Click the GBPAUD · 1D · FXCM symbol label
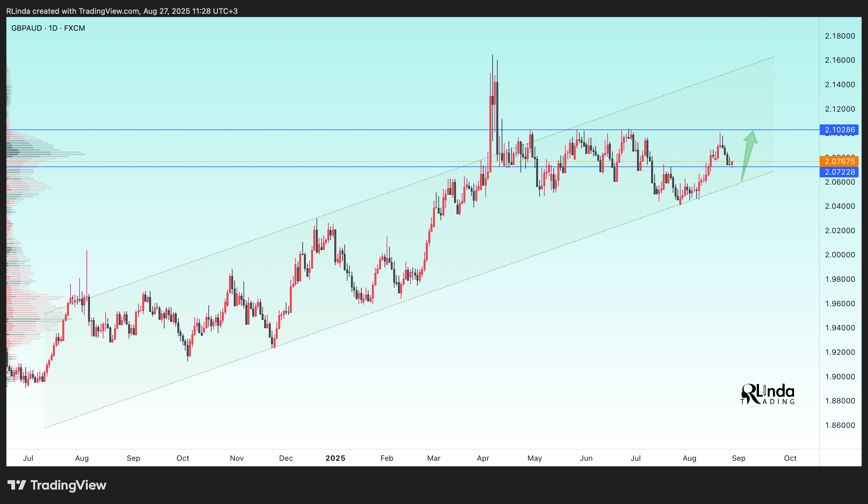The image size is (868, 504). [48, 28]
